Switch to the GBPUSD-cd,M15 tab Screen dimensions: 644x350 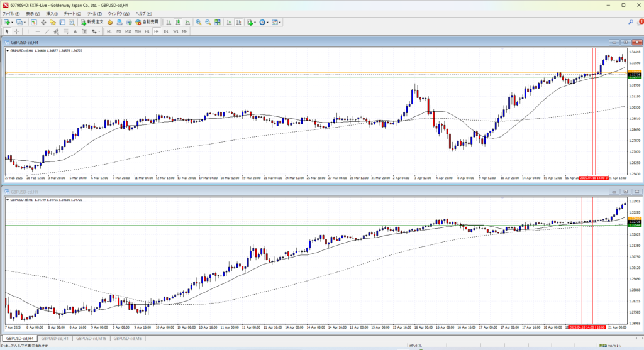click(91, 339)
